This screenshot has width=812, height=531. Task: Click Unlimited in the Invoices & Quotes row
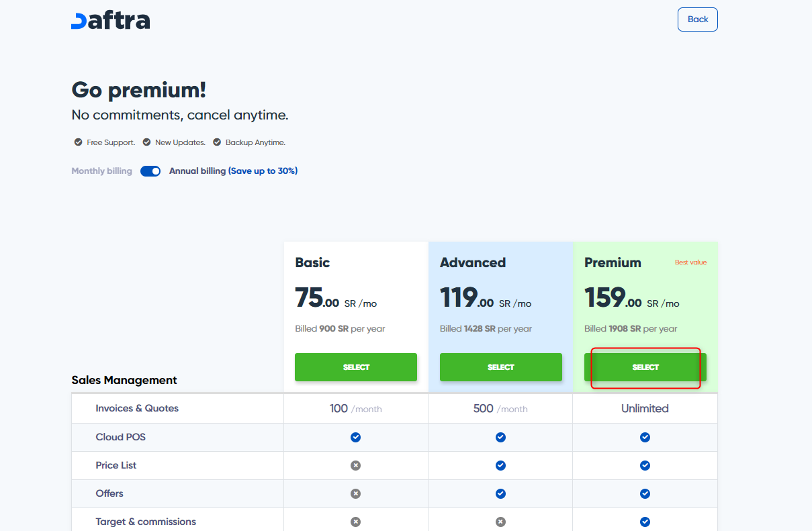pos(645,408)
